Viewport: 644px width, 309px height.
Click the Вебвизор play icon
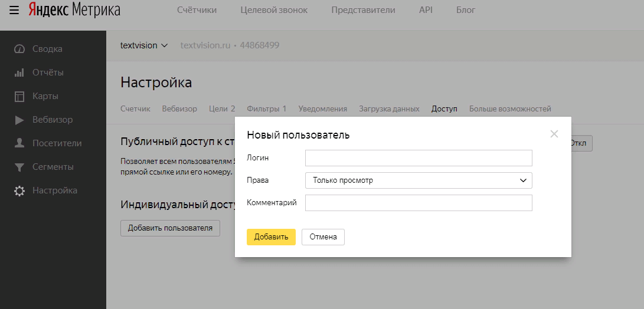[19, 120]
